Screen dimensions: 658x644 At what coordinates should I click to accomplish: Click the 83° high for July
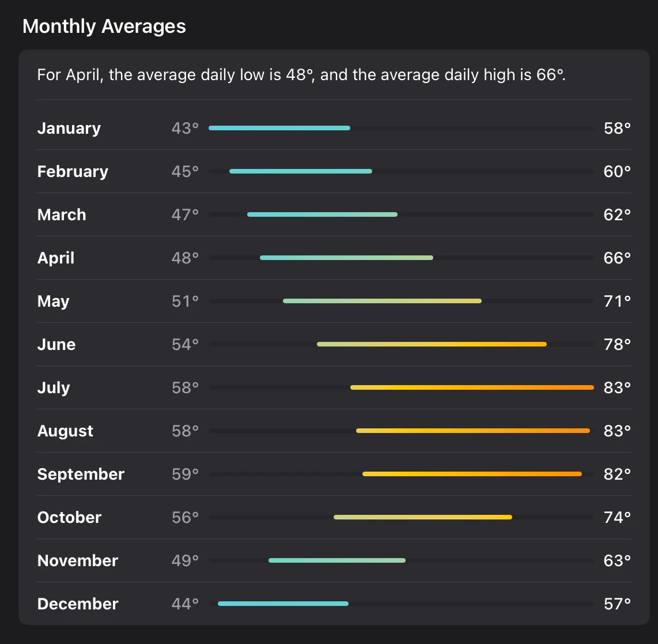pyautogui.click(x=617, y=387)
